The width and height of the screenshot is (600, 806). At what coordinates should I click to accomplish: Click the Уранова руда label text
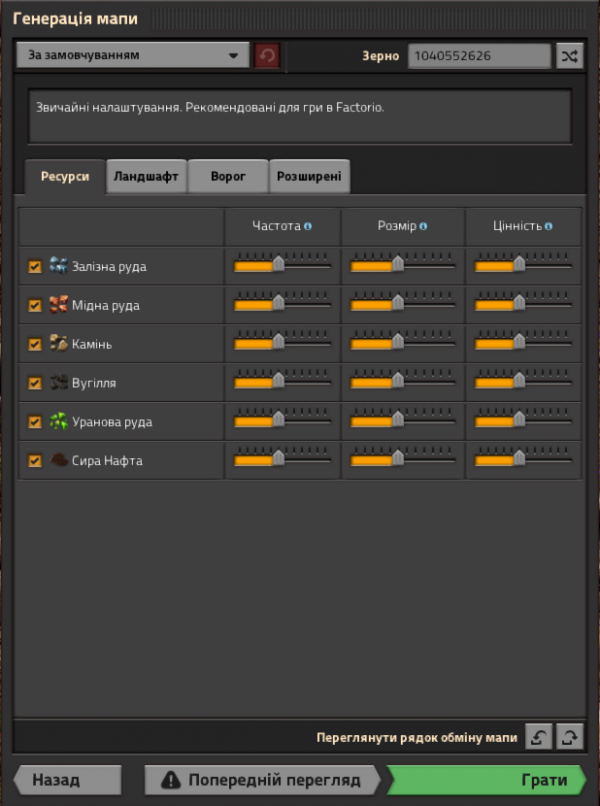(112, 422)
